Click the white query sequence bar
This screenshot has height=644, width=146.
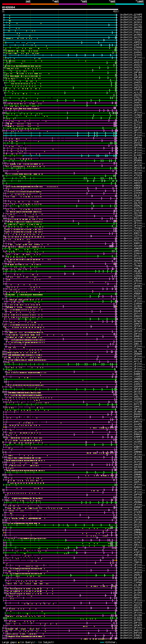60,10
